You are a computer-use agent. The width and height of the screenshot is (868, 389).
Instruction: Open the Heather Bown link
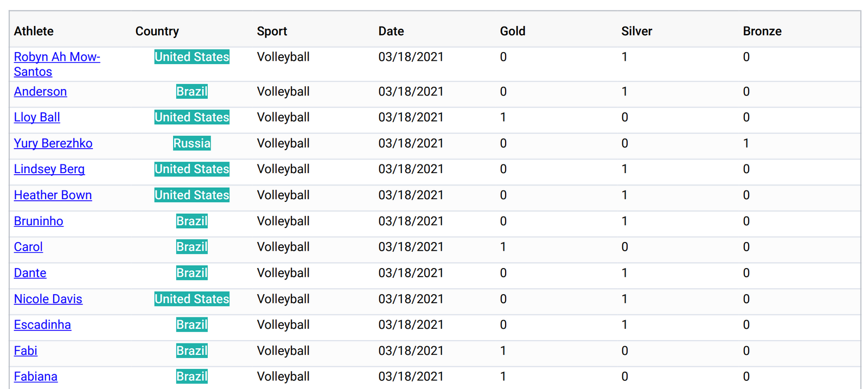53,195
